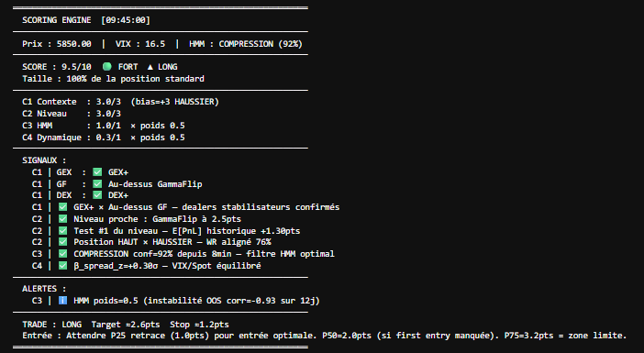Click the Prix : 5850.00 value
Image resolution: width=644 pixels, height=353 pixels.
coord(57,43)
